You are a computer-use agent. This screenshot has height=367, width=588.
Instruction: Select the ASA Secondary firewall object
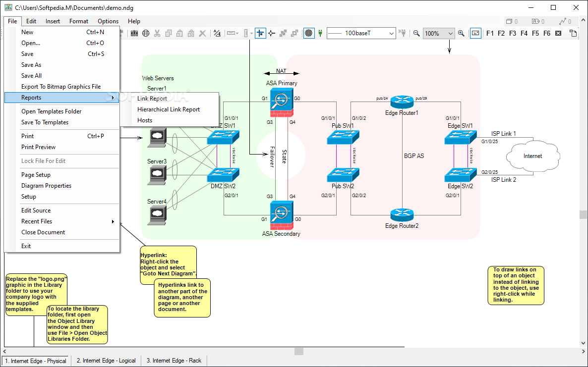tap(282, 215)
